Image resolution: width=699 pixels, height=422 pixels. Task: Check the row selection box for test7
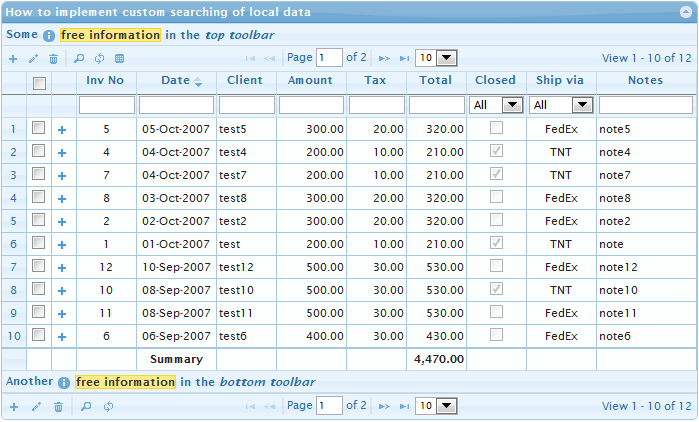(x=39, y=174)
